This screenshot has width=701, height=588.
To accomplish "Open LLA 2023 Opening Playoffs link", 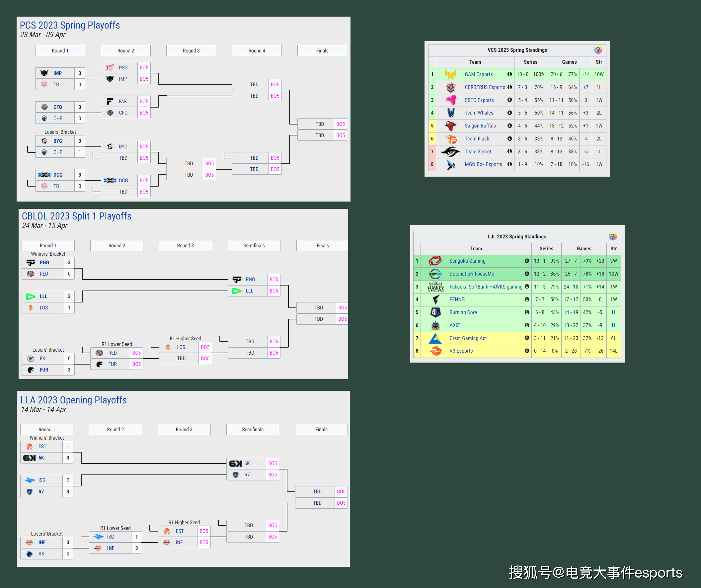I will click(x=73, y=400).
